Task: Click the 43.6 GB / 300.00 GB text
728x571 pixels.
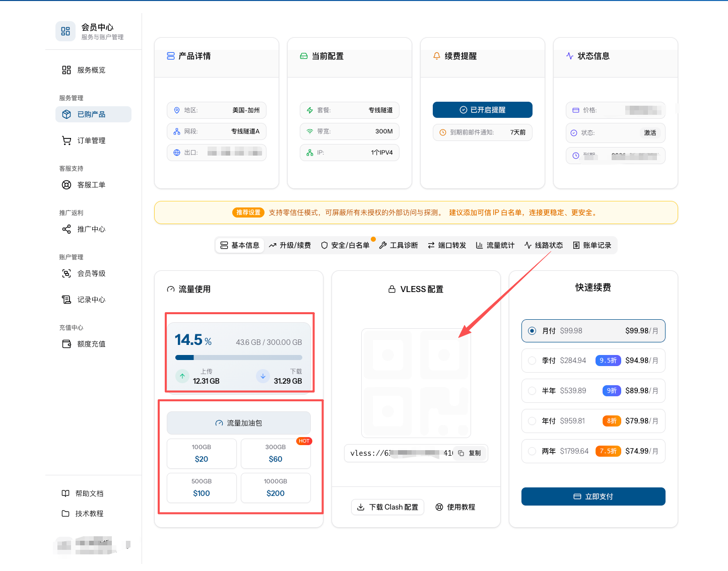Action: pyautogui.click(x=269, y=342)
